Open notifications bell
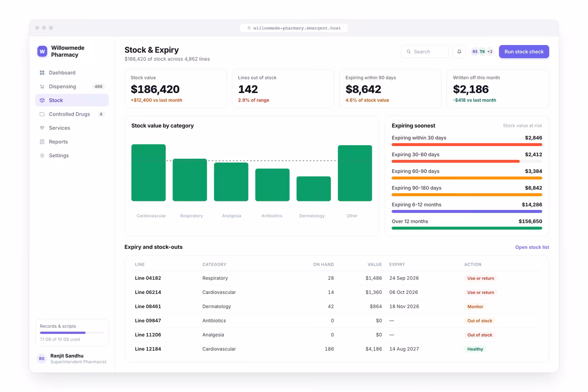The image size is (588, 392). pos(459,51)
